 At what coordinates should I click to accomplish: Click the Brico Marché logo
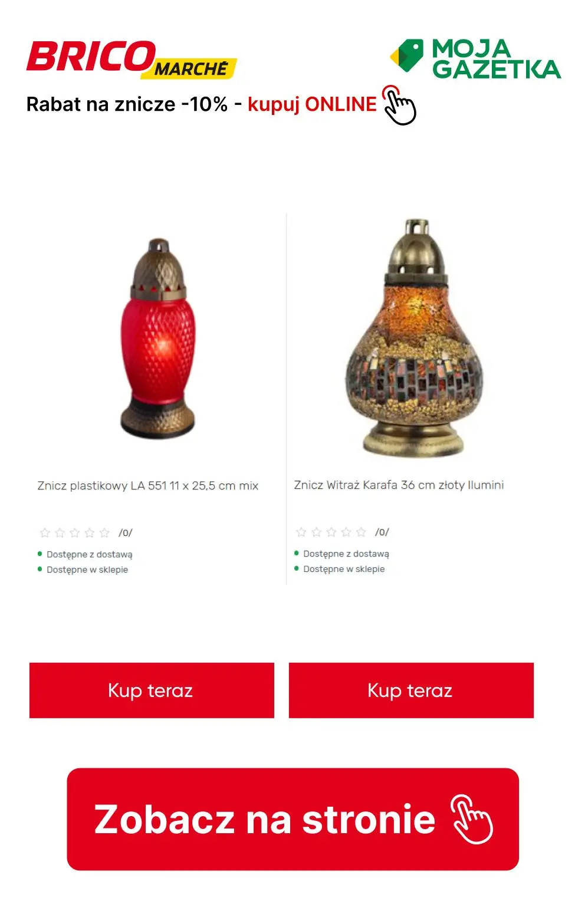tap(131, 60)
